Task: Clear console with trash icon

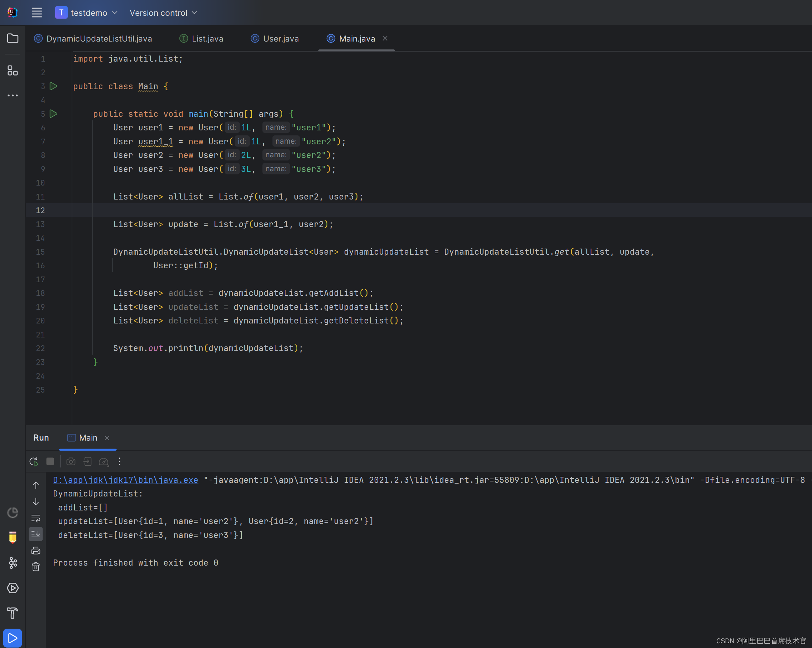Action: pyautogui.click(x=36, y=567)
